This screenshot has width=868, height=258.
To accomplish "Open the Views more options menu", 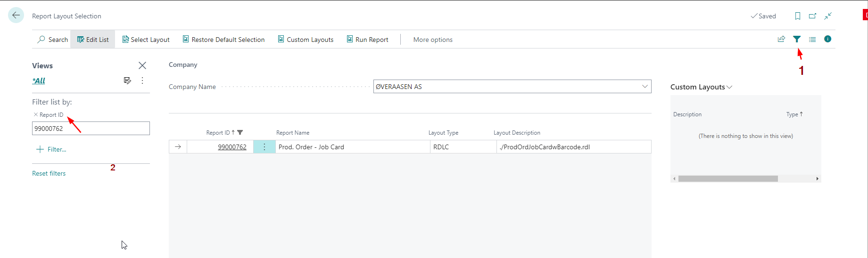I will point(142,81).
